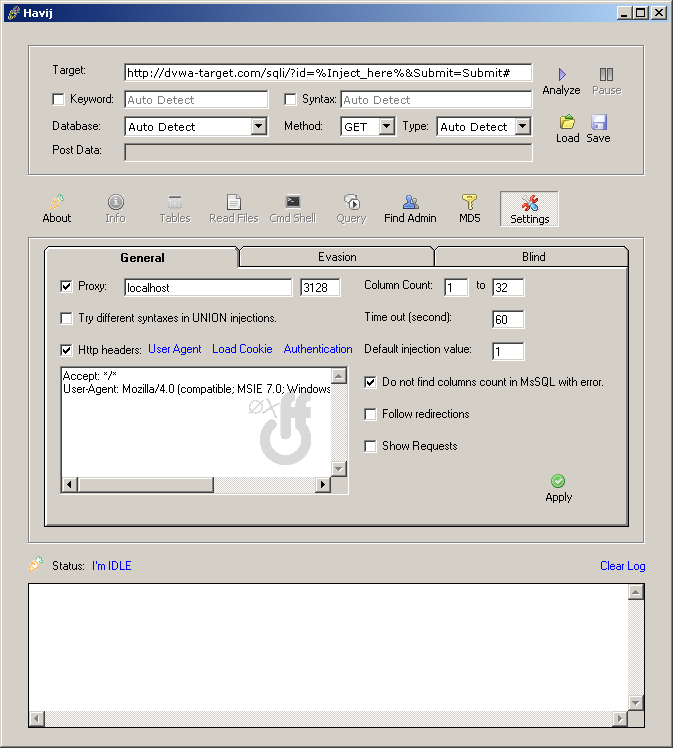Expand the Database dropdown
This screenshot has width=673, height=748.
point(259,126)
